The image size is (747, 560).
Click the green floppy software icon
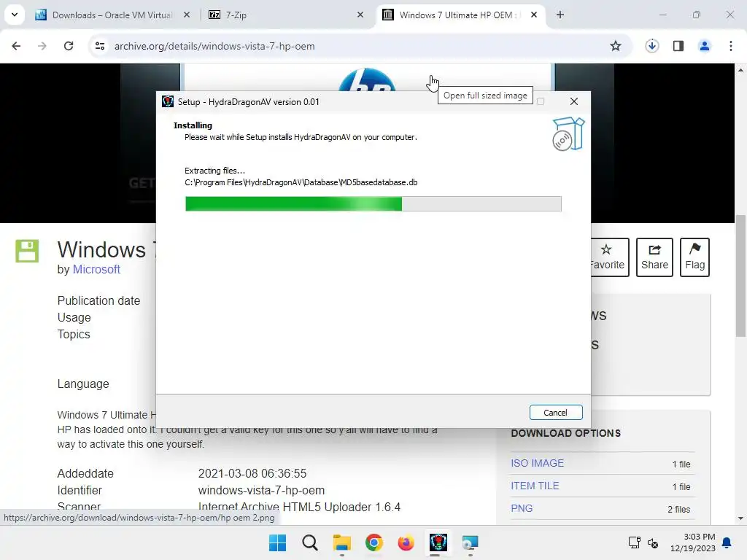(27, 251)
